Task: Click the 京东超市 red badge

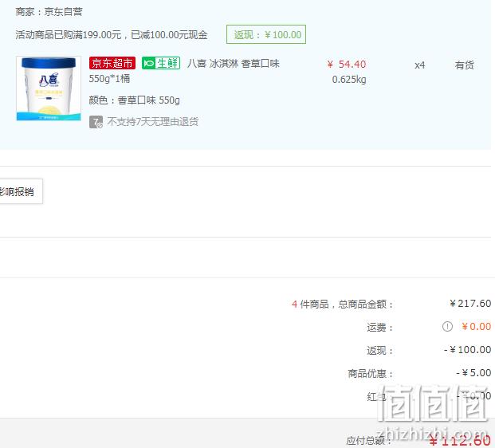Action: tap(112, 63)
